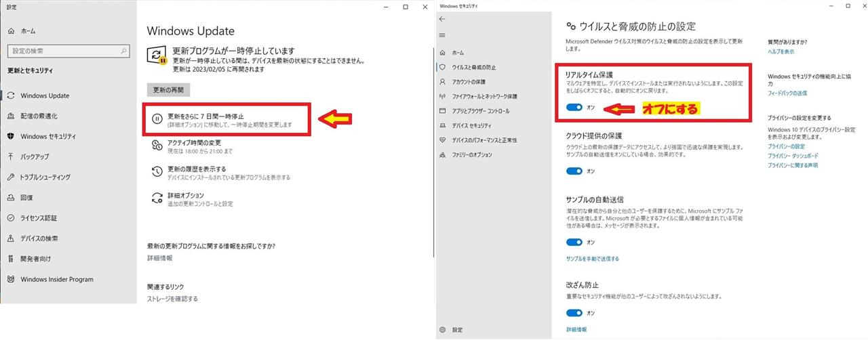Minimize the 設定 window
Image resolution: width=868 pixels, height=340 pixels.
(385, 6)
